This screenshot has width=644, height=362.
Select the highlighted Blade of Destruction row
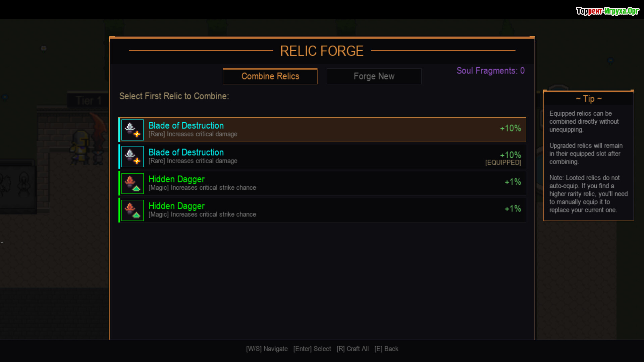[x=322, y=130]
